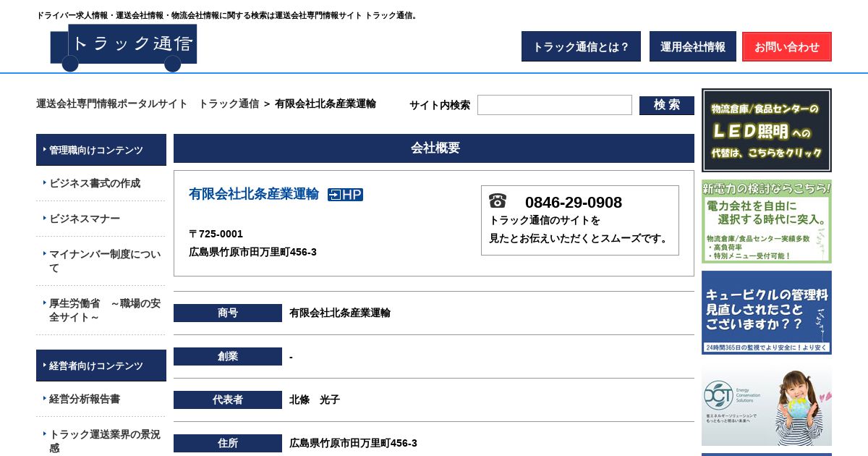Viewport: 868px width, 456px height.
Task: Click 広島県竹原市田万里町456-3 in the 住所 row
Action: (x=353, y=443)
